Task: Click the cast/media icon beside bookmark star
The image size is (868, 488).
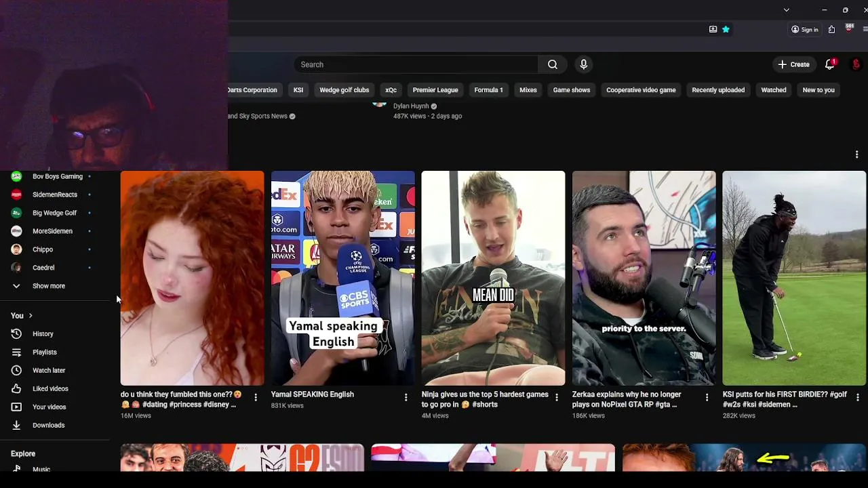Action: click(713, 29)
